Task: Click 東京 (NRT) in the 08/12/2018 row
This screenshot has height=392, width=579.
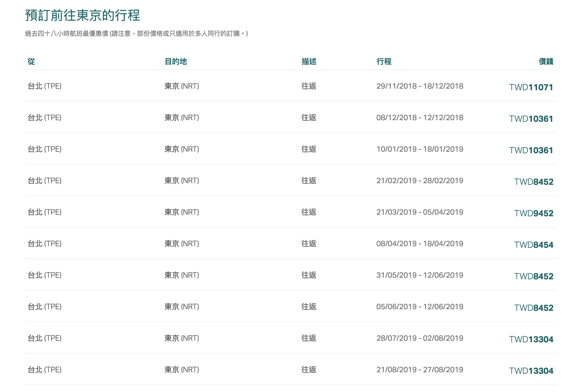Action: click(x=182, y=117)
